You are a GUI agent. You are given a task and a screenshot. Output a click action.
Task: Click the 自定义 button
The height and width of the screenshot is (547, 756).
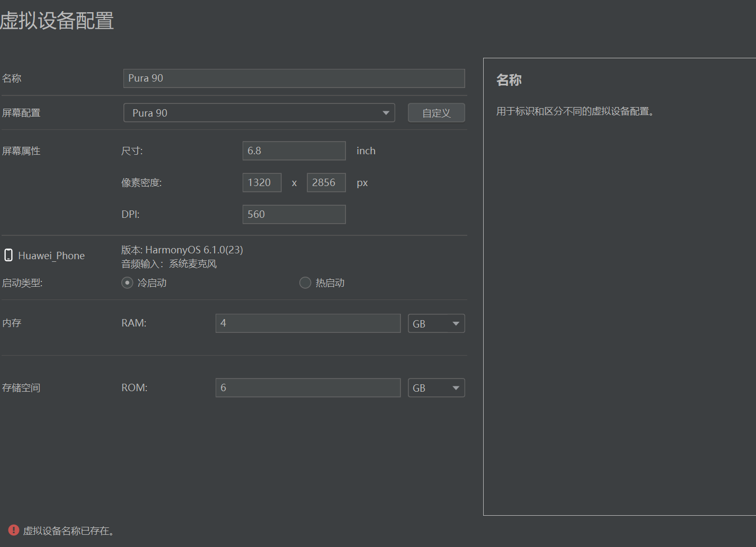click(x=437, y=113)
